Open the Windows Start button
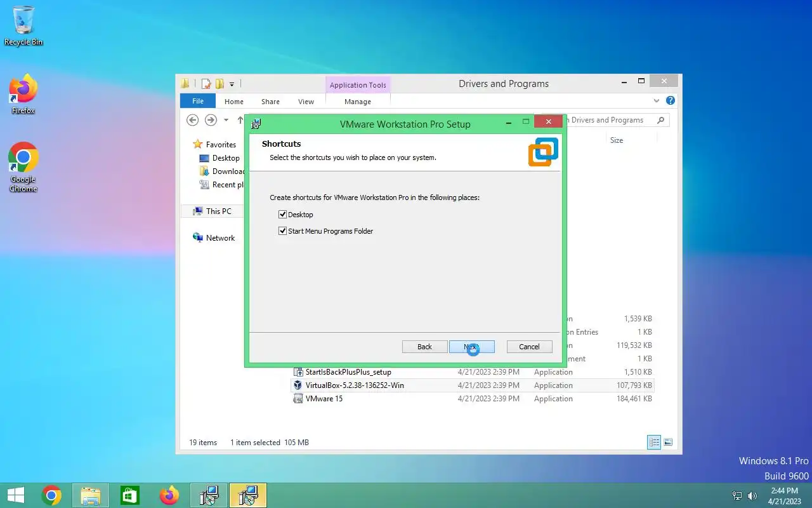Image resolution: width=812 pixels, height=508 pixels. 16,495
